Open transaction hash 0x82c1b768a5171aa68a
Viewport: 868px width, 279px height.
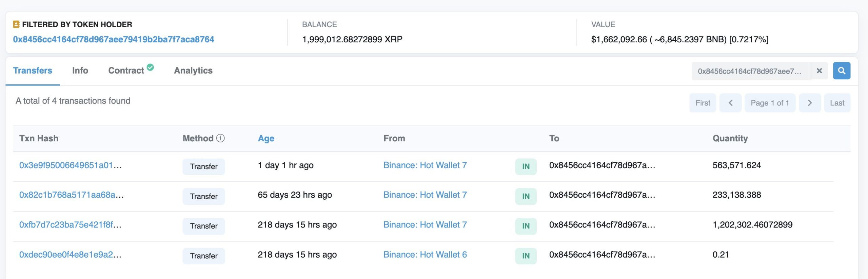coord(71,195)
